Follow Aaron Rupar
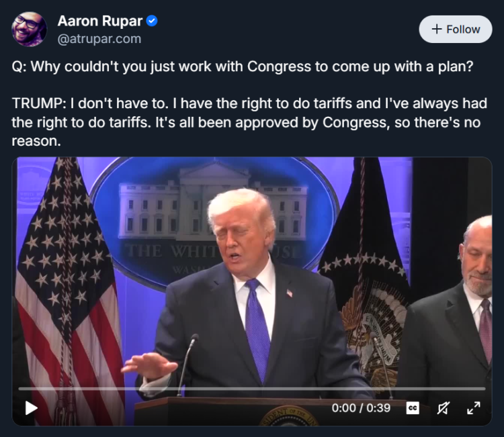The image size is (504, 437). 456,30
